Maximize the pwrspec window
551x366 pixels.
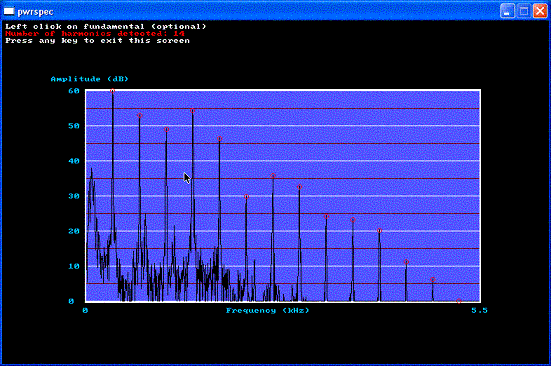tap(524, 11)
